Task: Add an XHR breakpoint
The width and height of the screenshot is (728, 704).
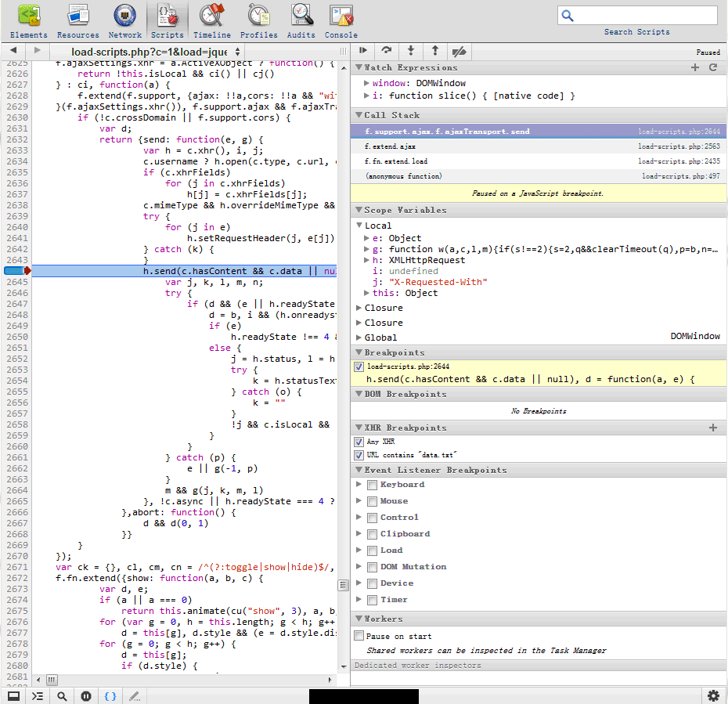Action: [713, 428]
